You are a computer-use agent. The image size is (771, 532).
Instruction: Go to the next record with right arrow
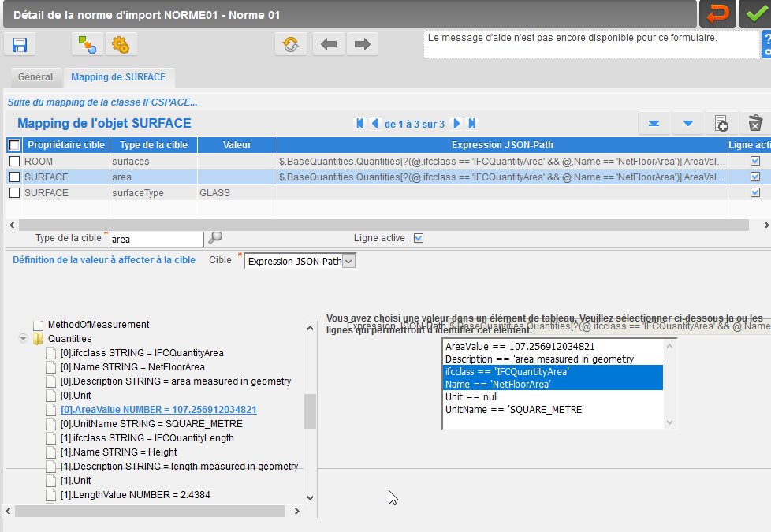[363, 45]
